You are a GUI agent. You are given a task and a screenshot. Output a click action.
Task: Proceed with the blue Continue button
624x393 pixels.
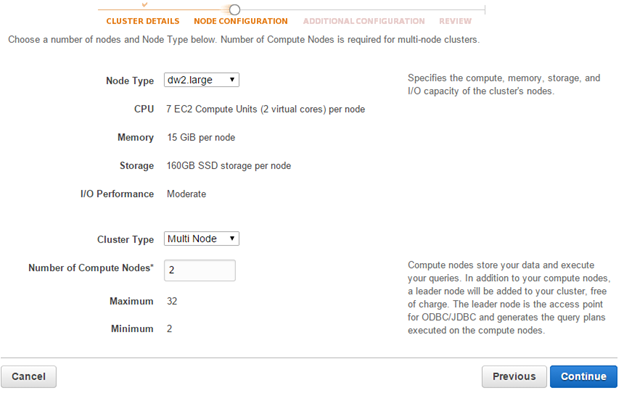pyautogui.click(x=583, y=376)
